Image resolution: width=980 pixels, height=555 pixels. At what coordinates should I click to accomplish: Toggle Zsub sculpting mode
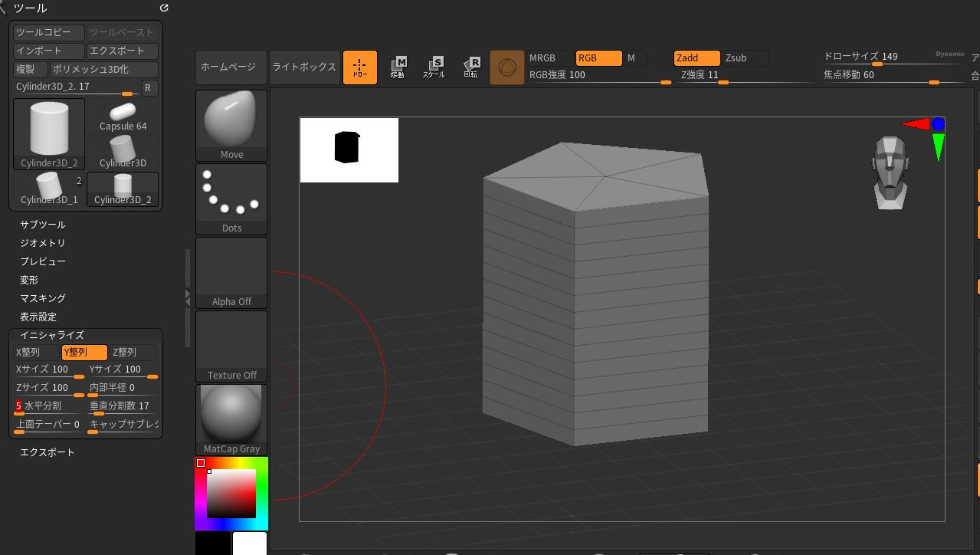(x=746, y=58)
